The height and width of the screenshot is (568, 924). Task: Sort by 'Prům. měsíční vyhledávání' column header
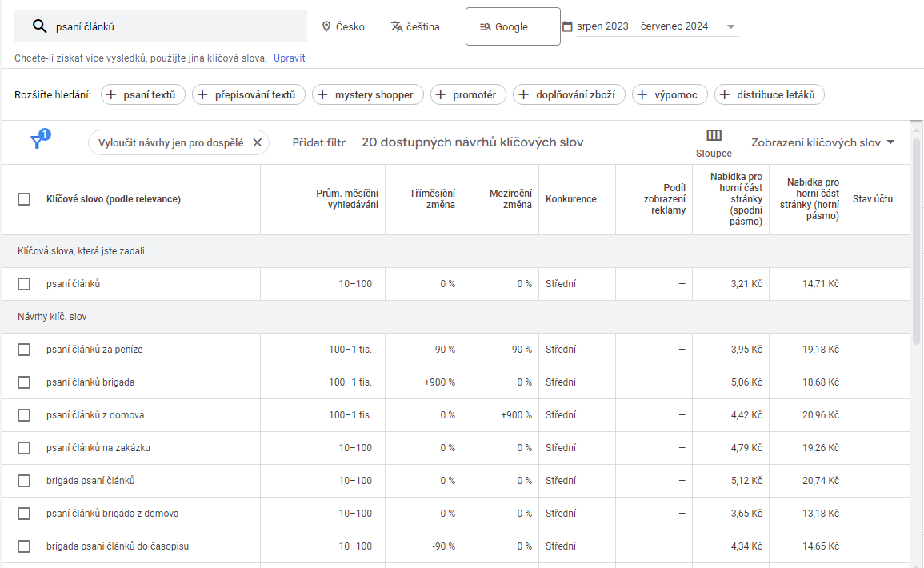coord(347,199)
